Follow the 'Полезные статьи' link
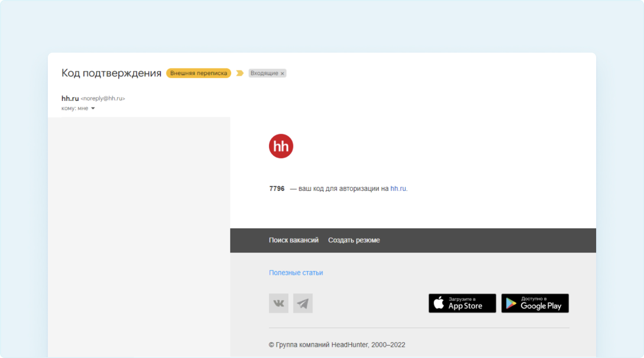Image resolution: width=644 pixels, height=358 pixels. click(x=296, y=273)
